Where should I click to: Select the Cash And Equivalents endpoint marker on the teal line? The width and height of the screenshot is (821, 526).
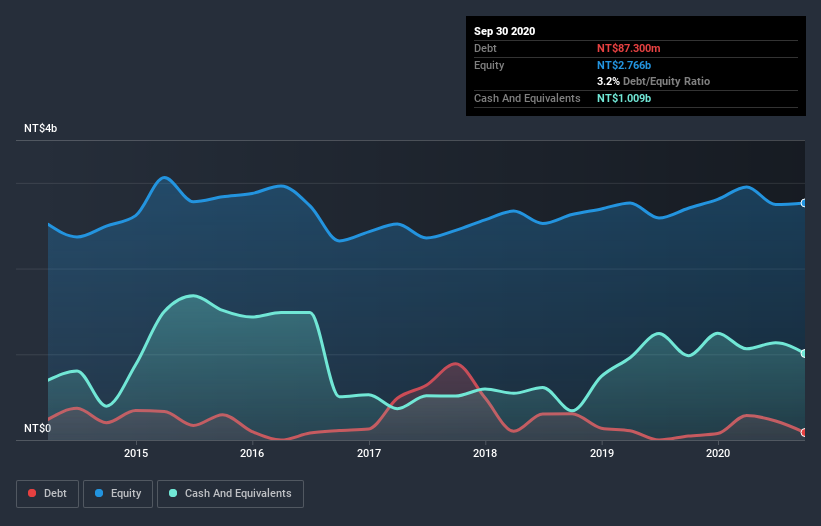[x=803, y=354]
